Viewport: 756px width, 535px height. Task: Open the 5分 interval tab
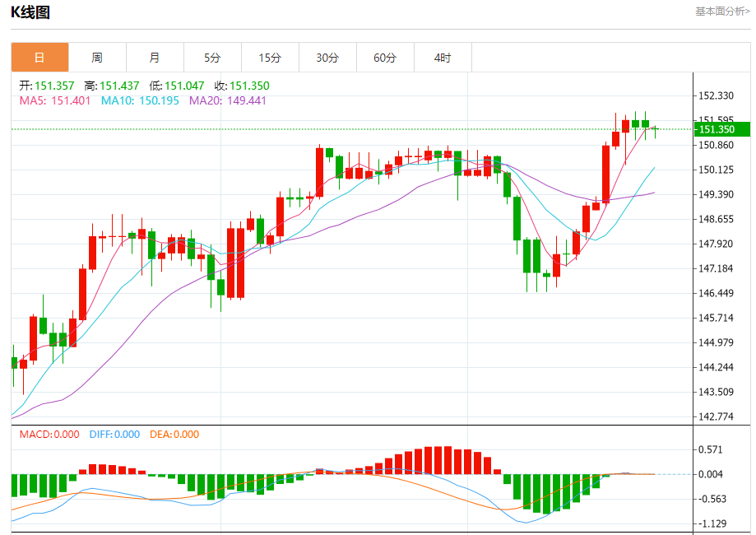212,58
